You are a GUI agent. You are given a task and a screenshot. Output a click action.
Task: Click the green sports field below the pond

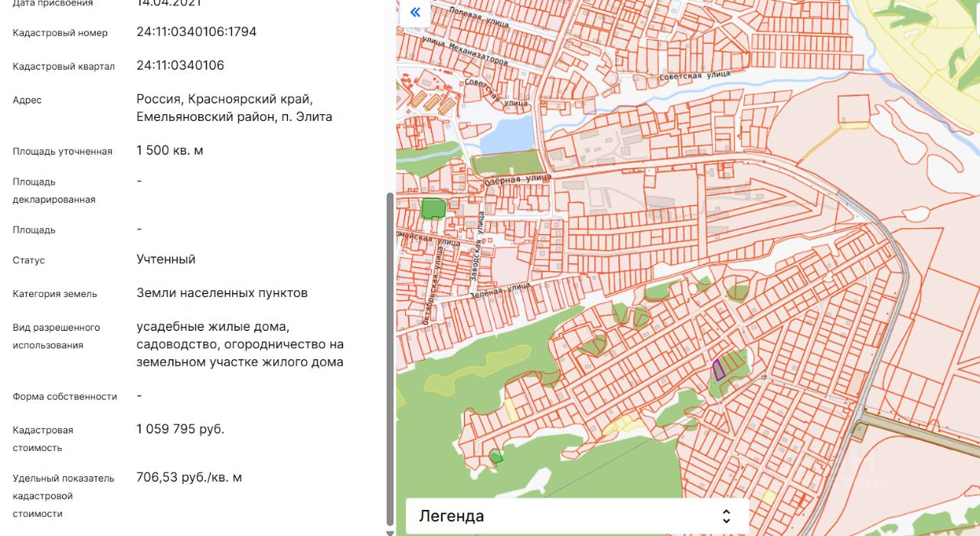[x=506, y=164]
